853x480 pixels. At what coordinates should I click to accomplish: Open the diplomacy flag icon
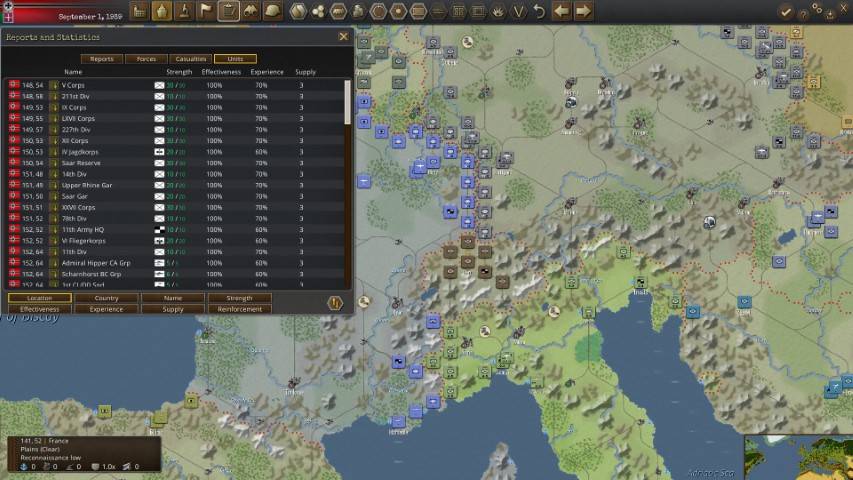point(206,11)
